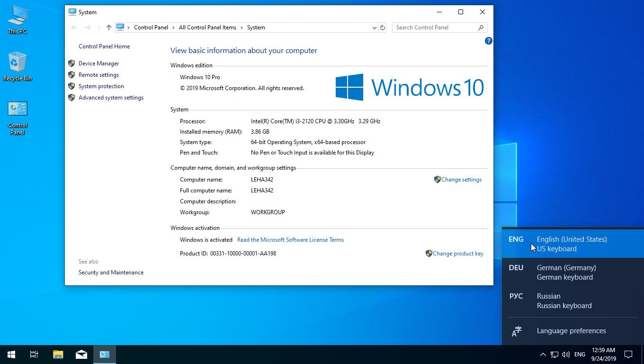Click the System window title bar icon

(72, 12)
